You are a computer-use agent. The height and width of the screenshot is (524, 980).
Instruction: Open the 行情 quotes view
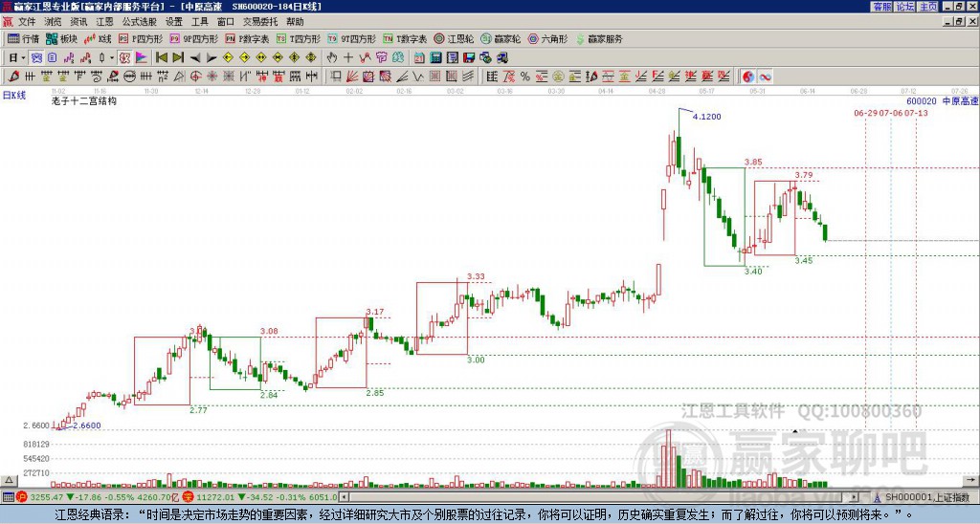pyautogui.click(x=23, y=38)
